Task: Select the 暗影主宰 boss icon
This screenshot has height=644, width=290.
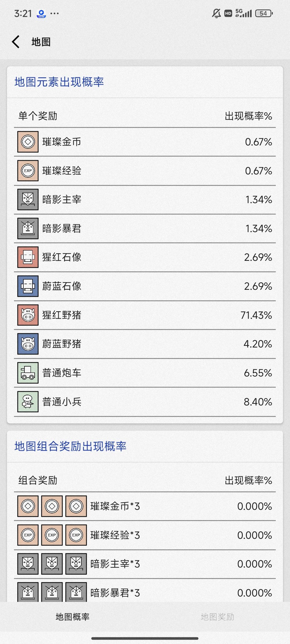Action: click(28, 199)
